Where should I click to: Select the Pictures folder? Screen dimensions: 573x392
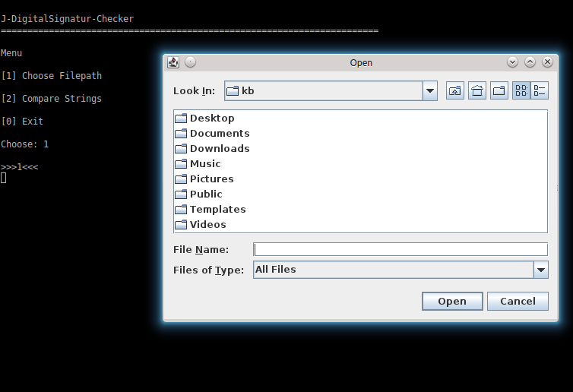[x=204, y=179]
